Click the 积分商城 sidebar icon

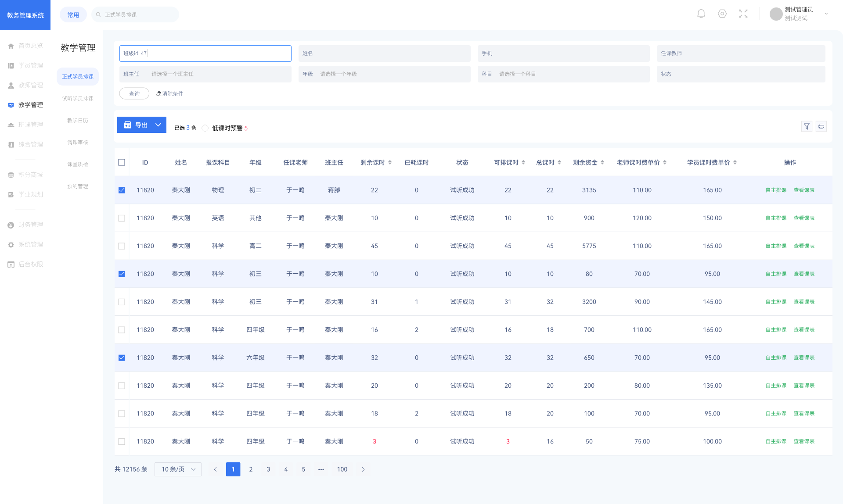click(x=11, y=175)
